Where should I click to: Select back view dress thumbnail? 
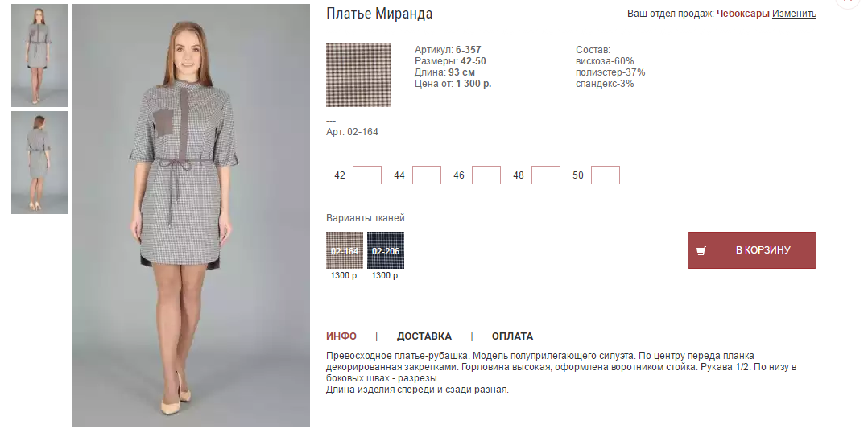click(40, 163)
